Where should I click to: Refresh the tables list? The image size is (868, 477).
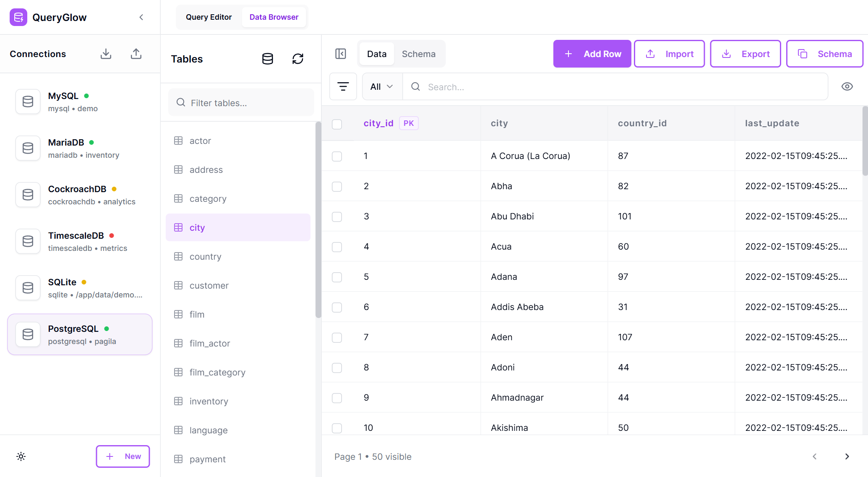click(298, 59)
